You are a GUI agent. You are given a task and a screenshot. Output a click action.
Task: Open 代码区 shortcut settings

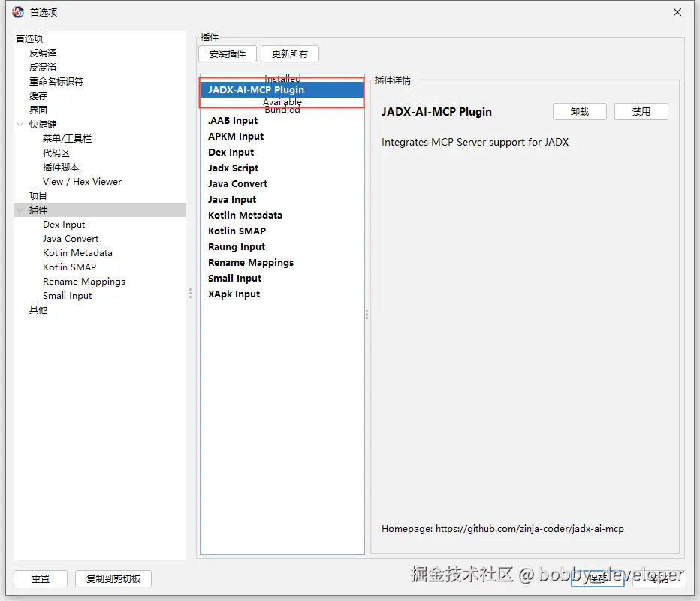point(56,153)
